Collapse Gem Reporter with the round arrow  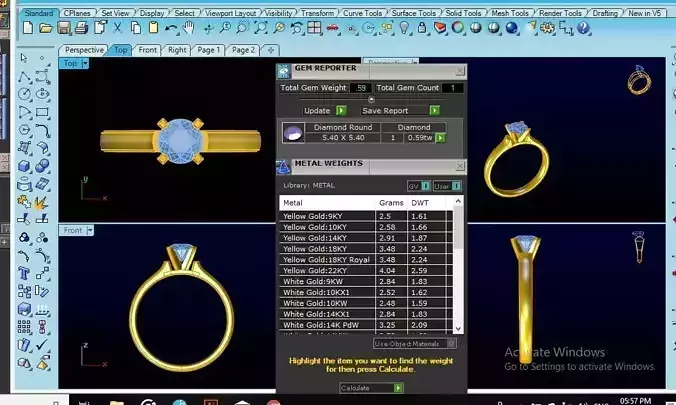pos(371,99)
